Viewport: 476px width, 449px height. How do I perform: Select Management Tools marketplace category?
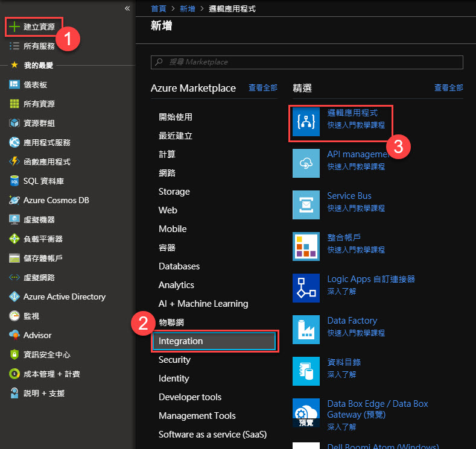click(x=197, y=416)
